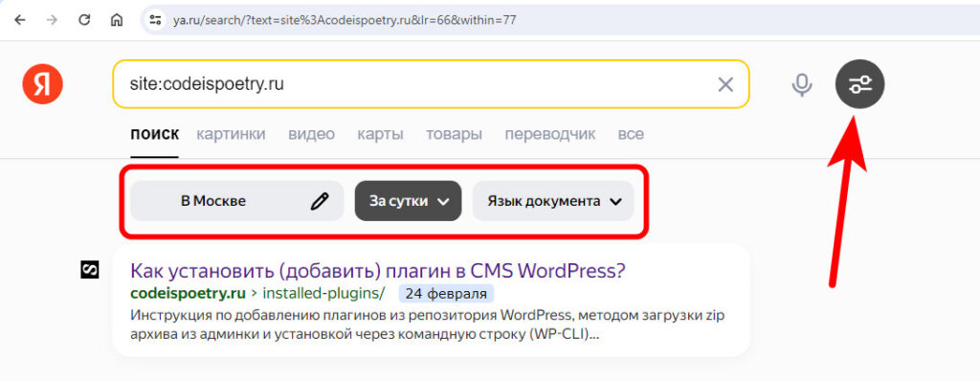Viewport: 980px width, 381px height.
Task: Reload the page with the refresh icon
Action: tap(84, 20)
